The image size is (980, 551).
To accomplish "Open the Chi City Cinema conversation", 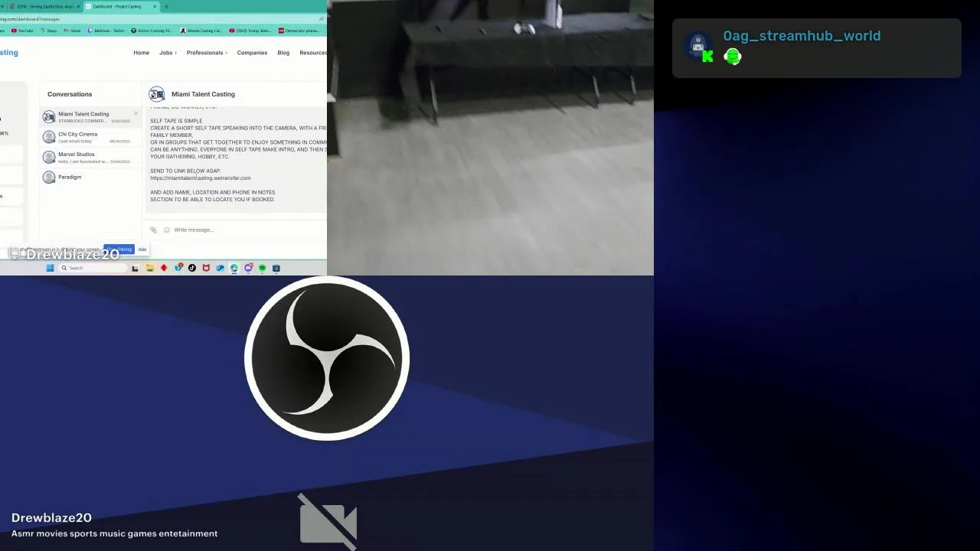I will coord(90,137).
